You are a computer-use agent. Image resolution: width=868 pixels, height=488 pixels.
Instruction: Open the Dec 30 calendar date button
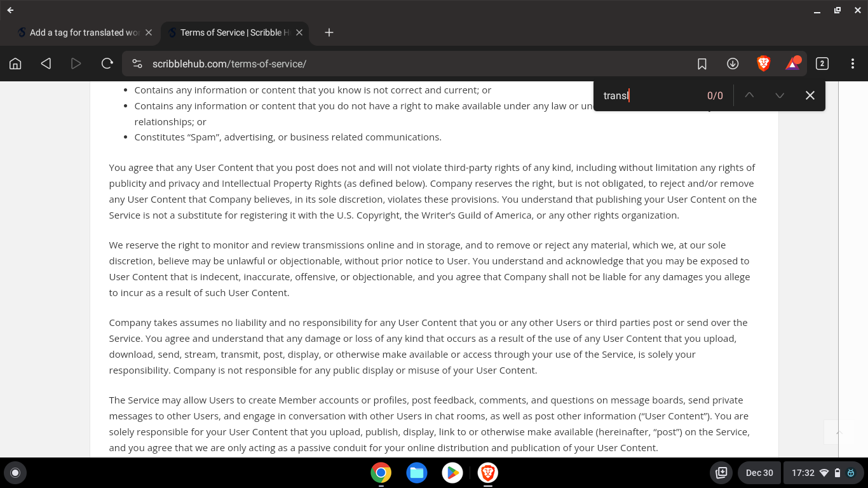pos(759,473)
